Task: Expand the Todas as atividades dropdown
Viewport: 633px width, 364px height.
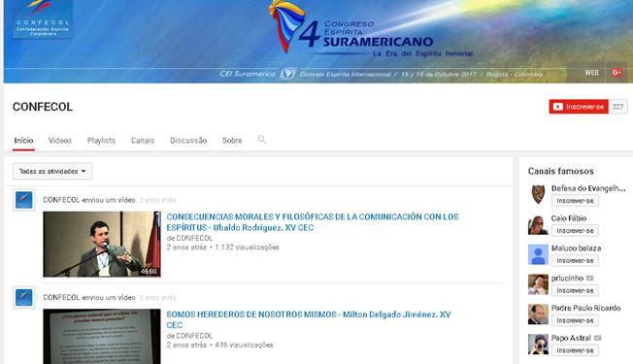Action: coord(52,171)
